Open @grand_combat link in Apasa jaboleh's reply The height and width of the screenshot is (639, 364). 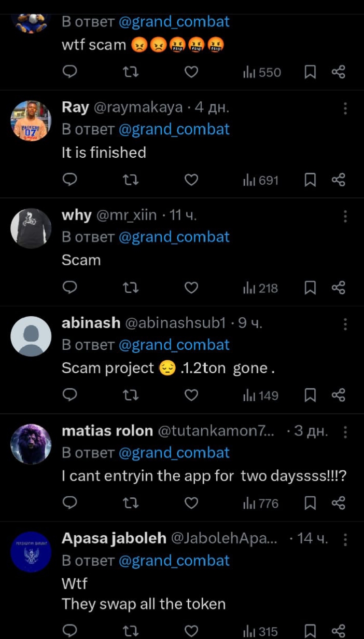click(174, 561)
